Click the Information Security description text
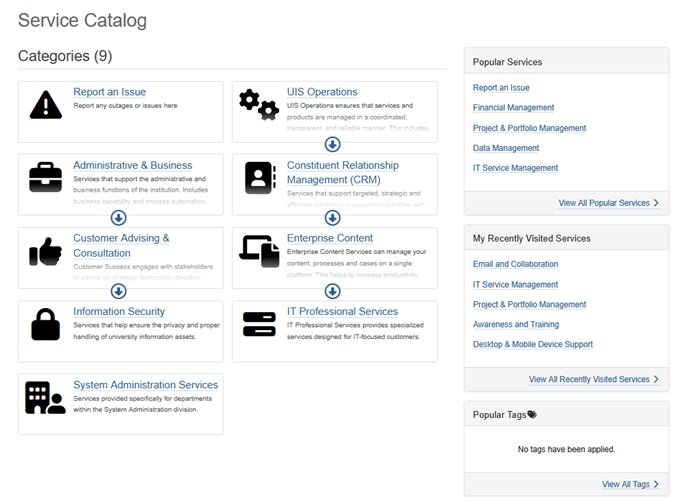 pyautogui.click(x=146, y=331)
